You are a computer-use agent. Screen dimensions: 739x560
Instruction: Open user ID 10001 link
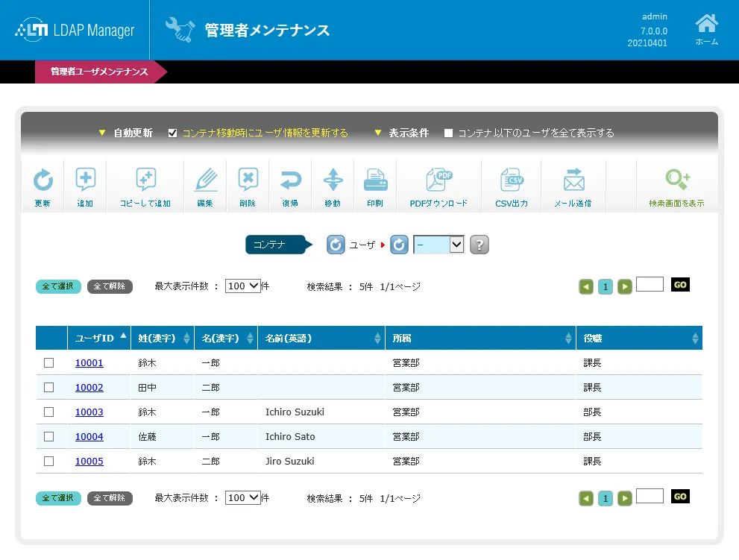point(89,363)
